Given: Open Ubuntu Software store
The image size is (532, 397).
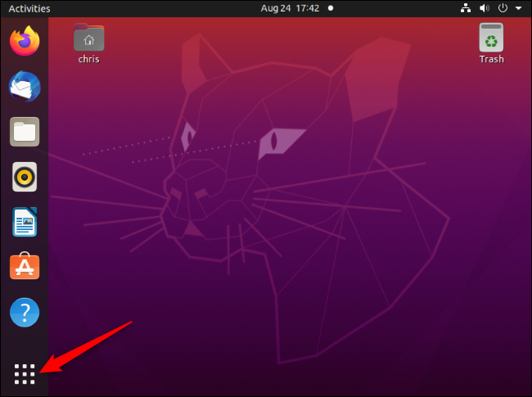Looking at the screenshot, I should click(x=25, y=266).
